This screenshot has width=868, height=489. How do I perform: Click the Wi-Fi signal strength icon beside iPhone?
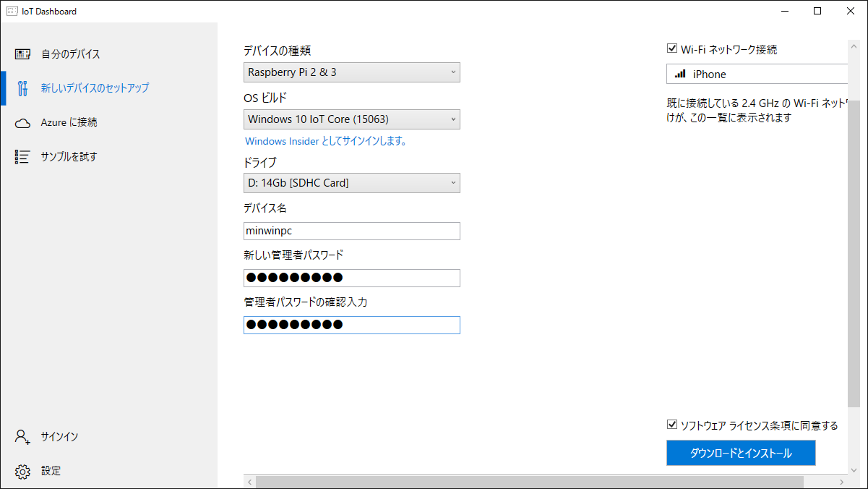[x=680, y=74]
